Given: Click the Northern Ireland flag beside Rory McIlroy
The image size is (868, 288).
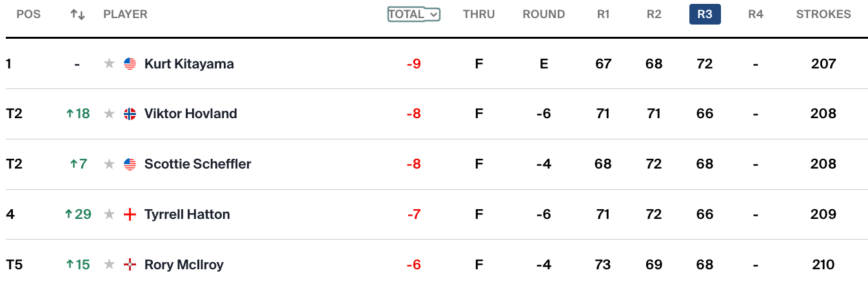Looking at the screenshot, I should pos(130,265).
